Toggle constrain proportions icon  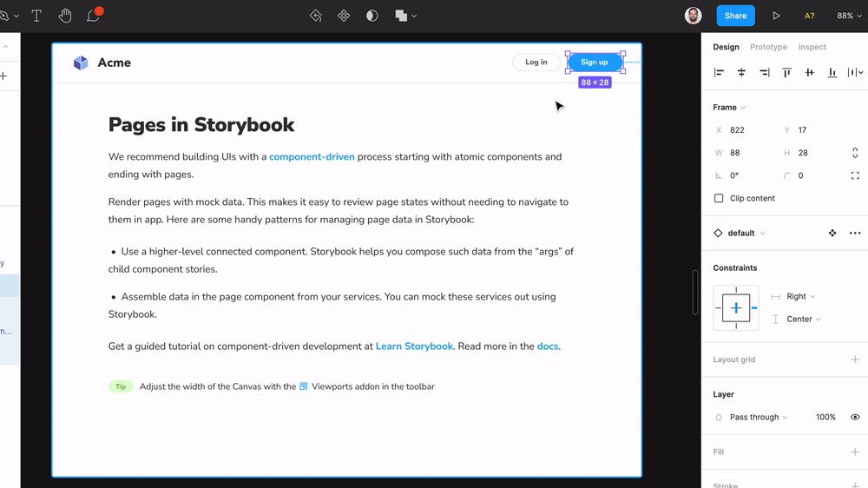(855, 153)
